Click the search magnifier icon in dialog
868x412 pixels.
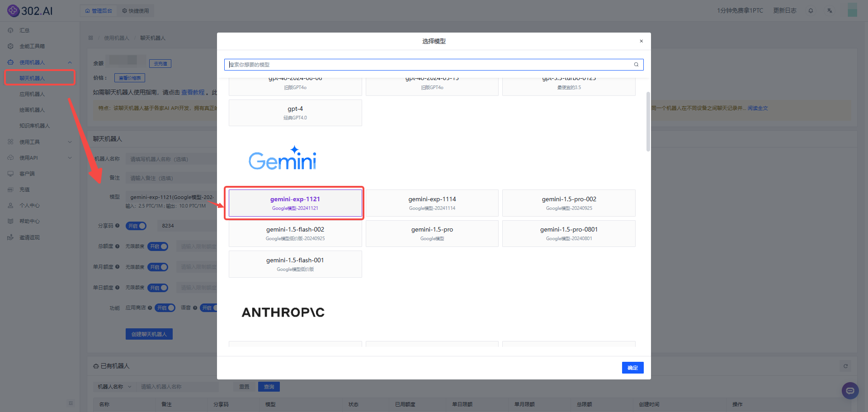[x=636, y=65]
